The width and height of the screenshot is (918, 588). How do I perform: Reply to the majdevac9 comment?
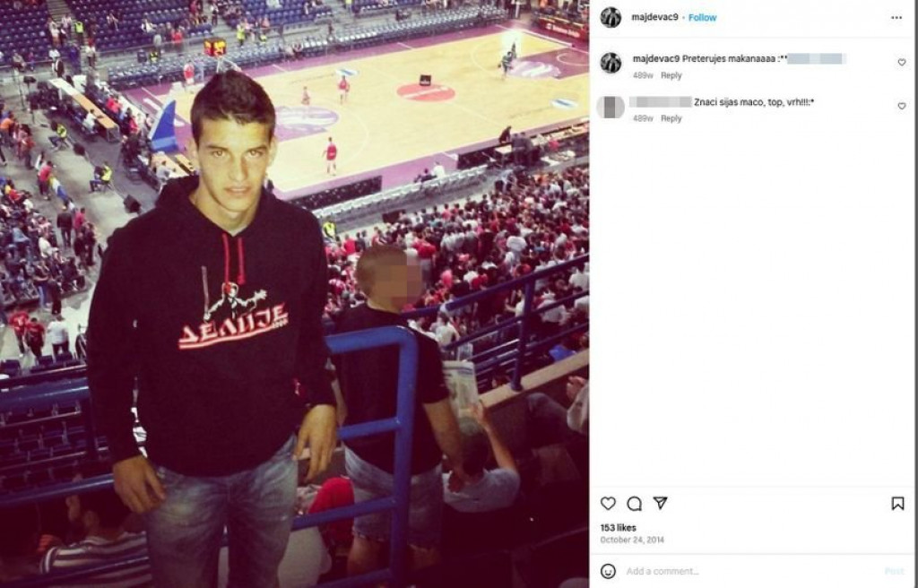click(x=671, y=75)
